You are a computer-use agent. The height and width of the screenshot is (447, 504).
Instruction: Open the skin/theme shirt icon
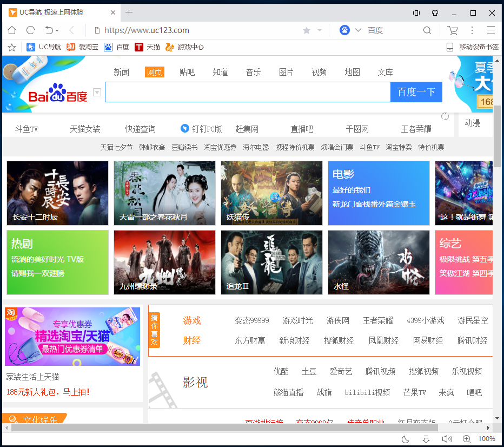click(435, 13)
